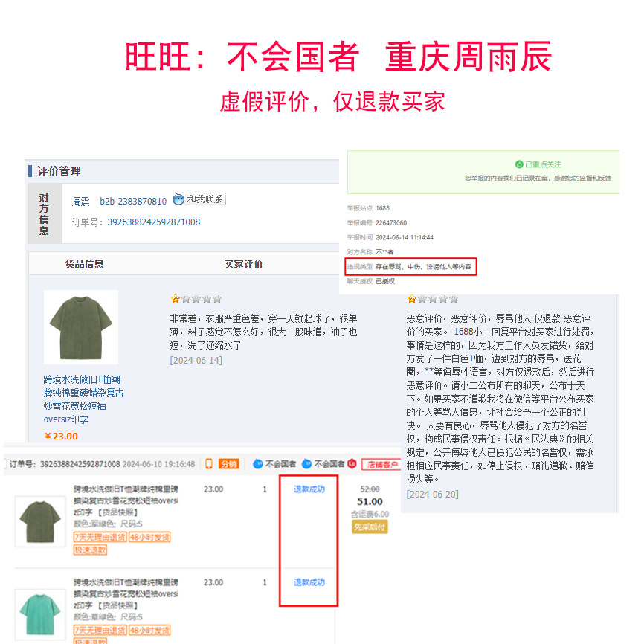Image resolution: width=644 pixels, height=644 pixels.
Task: Open product title 跨境水洗做旧T恤 link
Action: [83, 399]
